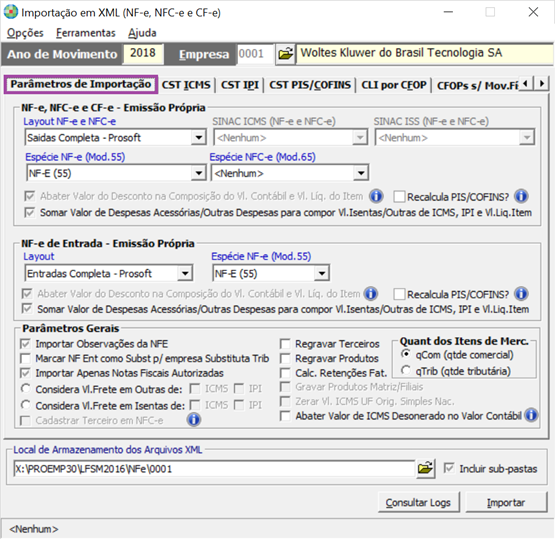Viewport: 555px width, 539px height.
Task: Info icon beside Abater Valor do Desconto in NF-e de Entrada
Action: pyautogui.click(x=371, y=293)
